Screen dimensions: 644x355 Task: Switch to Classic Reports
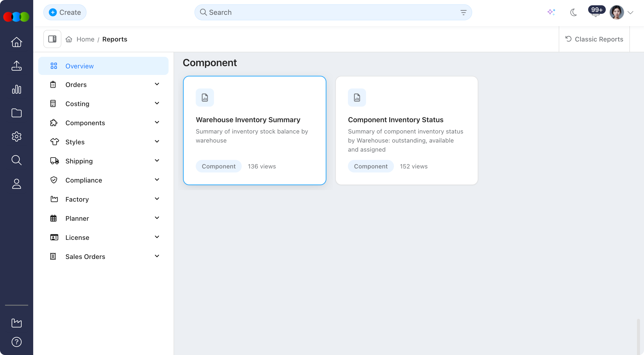(594, 39)
